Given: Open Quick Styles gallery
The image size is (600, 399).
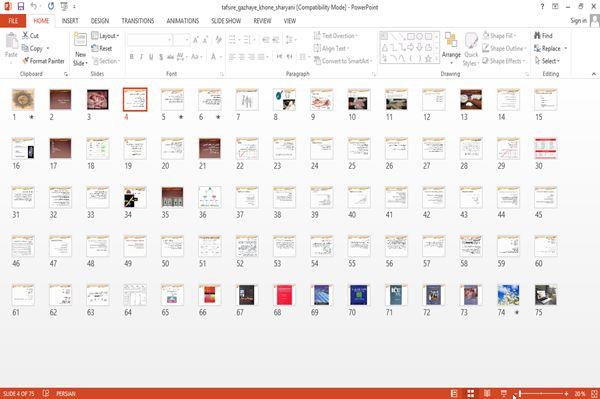Looking at the screenshot, I should (x=471, y=50).
